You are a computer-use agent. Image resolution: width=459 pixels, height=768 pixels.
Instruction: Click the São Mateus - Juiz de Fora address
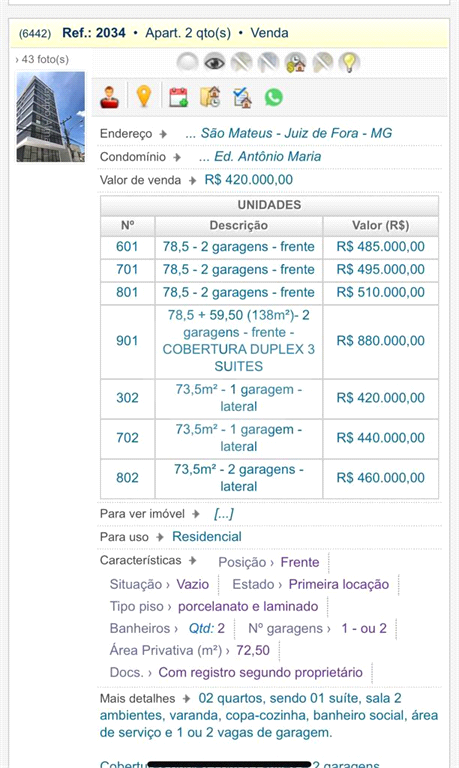click(x=289, y=133)
